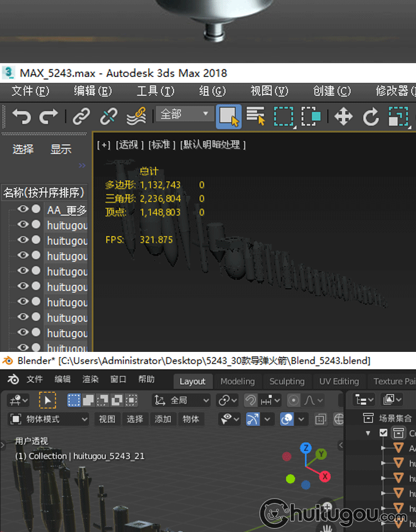Switch to Sculpting workspace tab

[x=287, y=381]
